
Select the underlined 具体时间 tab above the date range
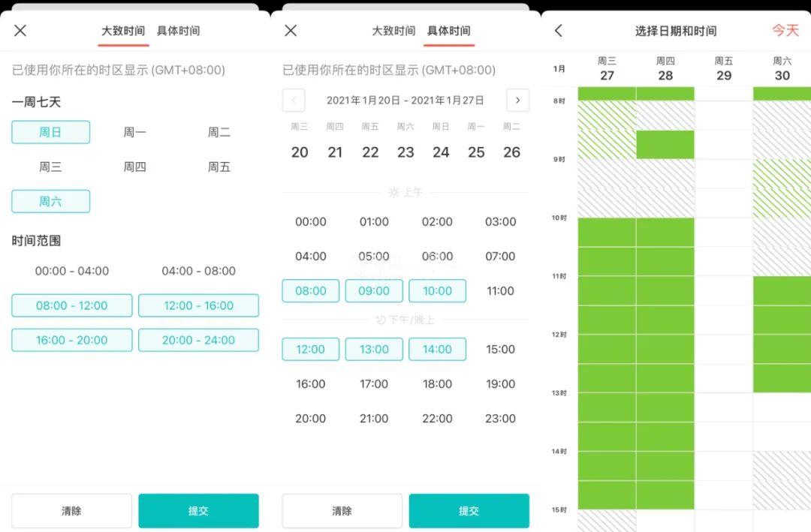click(x=449, y=31)
